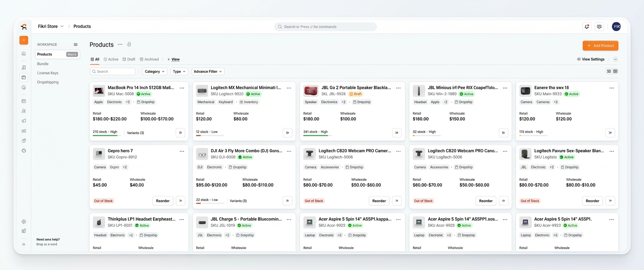Open the Fikri Store switcher dropdown
This screenshot has height=270, width=644.
click(x=51, y=27)
